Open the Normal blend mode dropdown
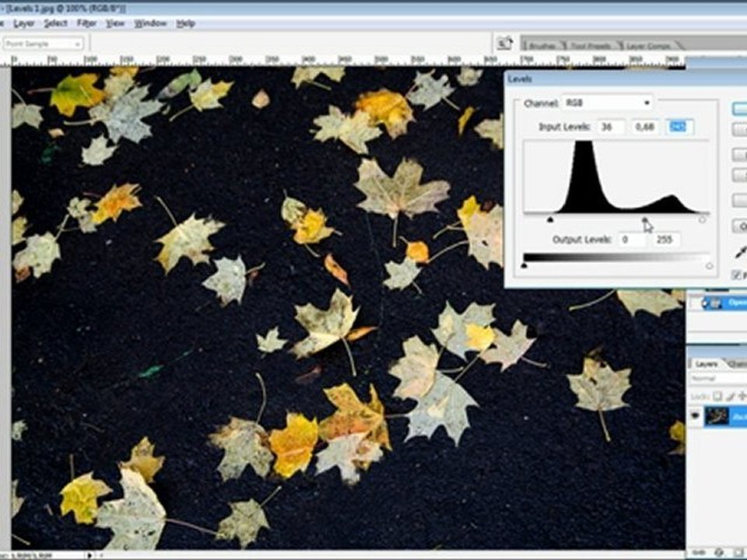The width and height of the screenshot is (747, 560). click(x=718, y=379)
